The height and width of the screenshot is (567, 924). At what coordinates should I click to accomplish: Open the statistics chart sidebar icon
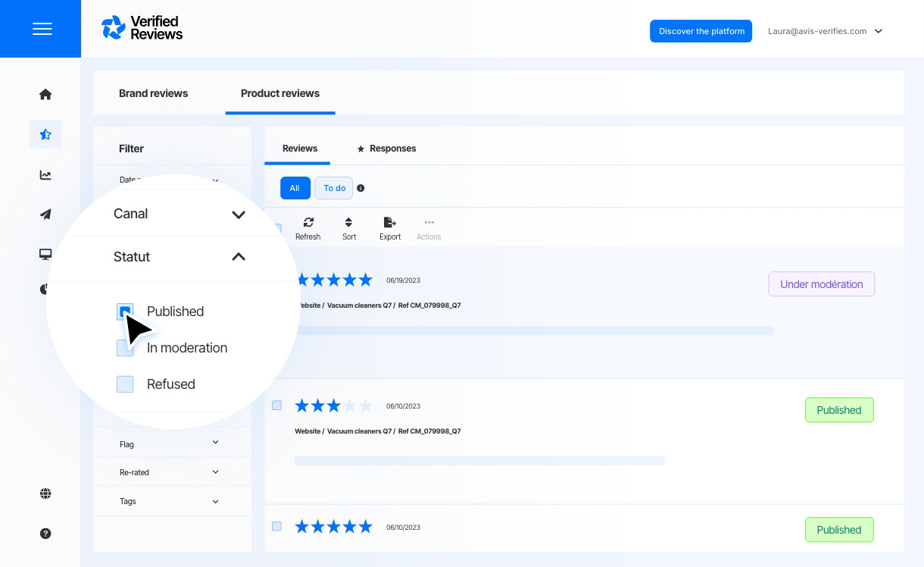45,175
